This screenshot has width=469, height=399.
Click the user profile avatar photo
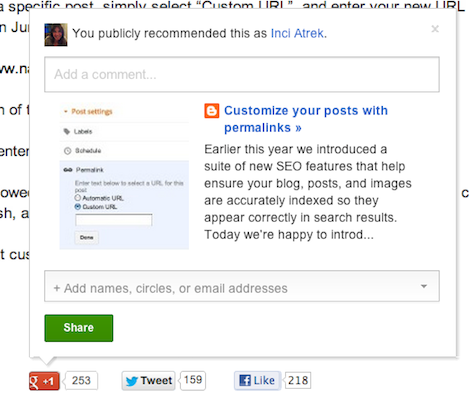pyautogui.click(x=56, y=35)
